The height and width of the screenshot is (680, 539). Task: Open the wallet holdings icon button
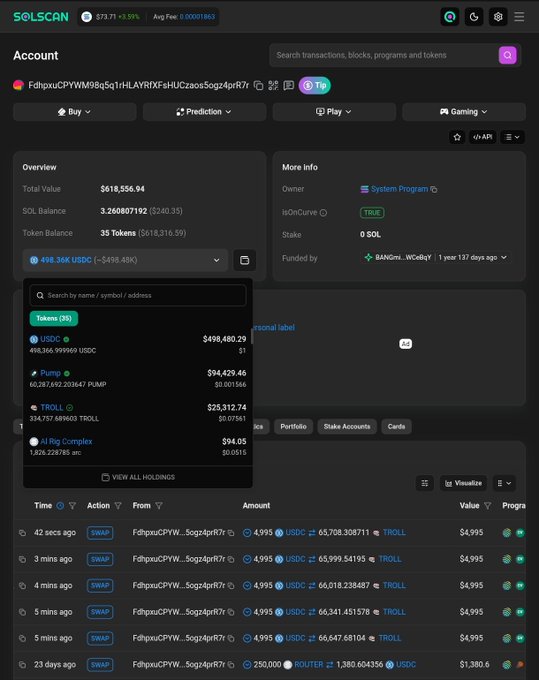point(245,260)
